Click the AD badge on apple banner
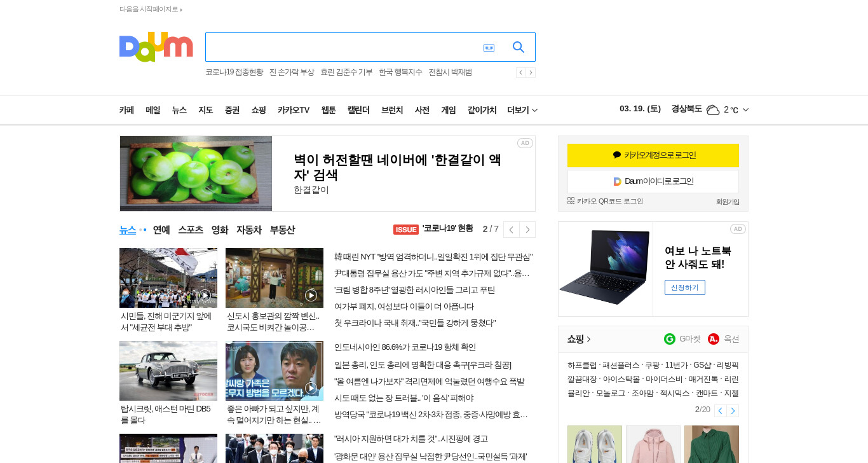The width and height of the screenshot is (868, 463). coord(525,143)
